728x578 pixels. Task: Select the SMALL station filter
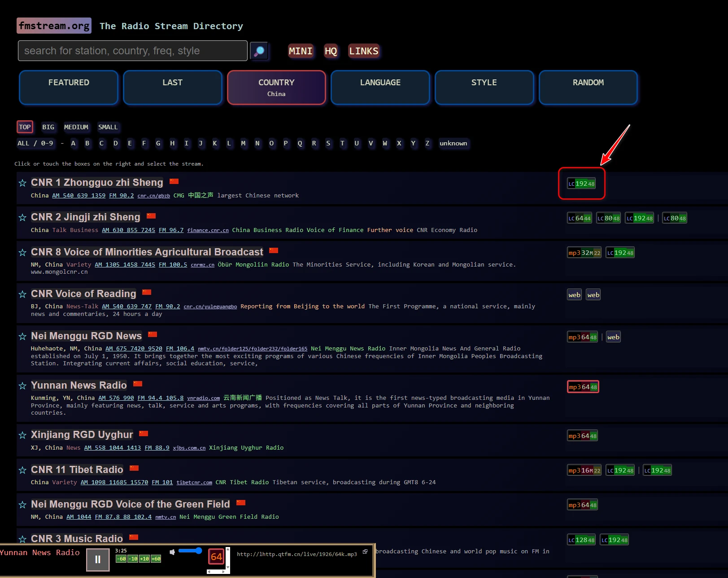(108, 127)
